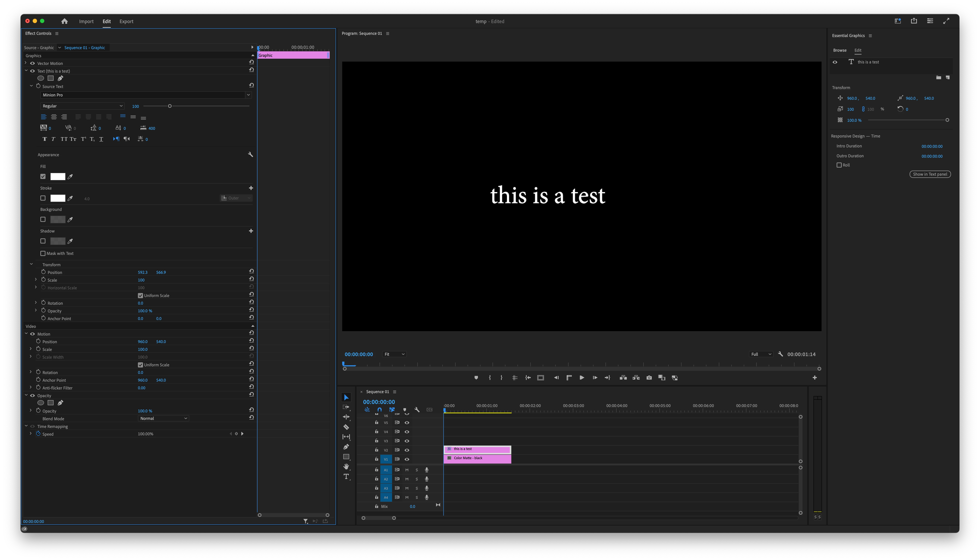Image resolution: width=980 pixels, height=560 pixels.
Task: Check the Mask with Text option
Action: (43, 253)
